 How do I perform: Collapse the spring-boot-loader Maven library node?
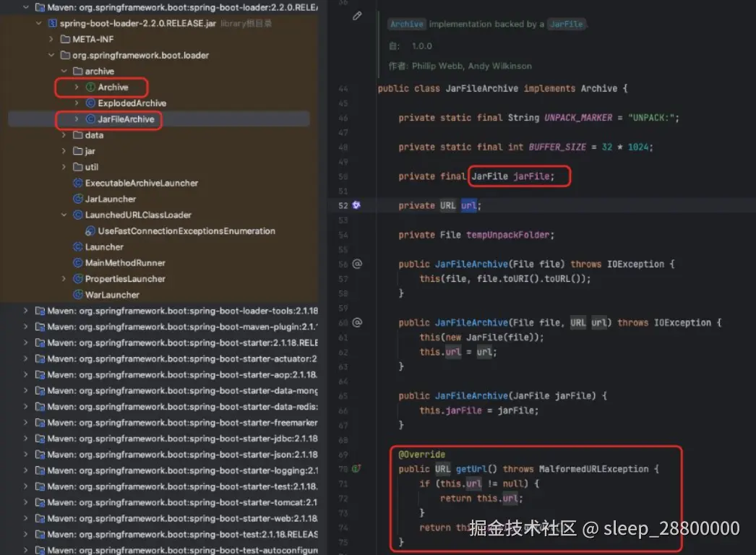pos(26,7)
